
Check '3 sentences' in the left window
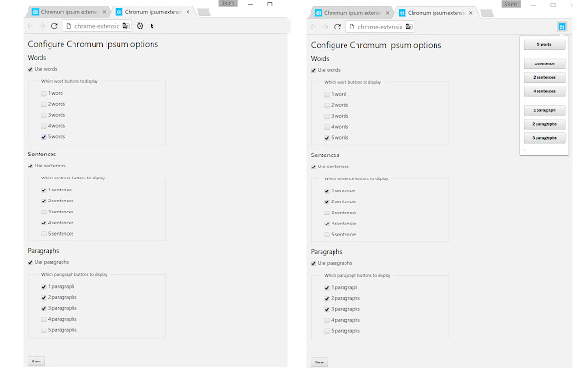pyautogui.click(x=44, y=213)
